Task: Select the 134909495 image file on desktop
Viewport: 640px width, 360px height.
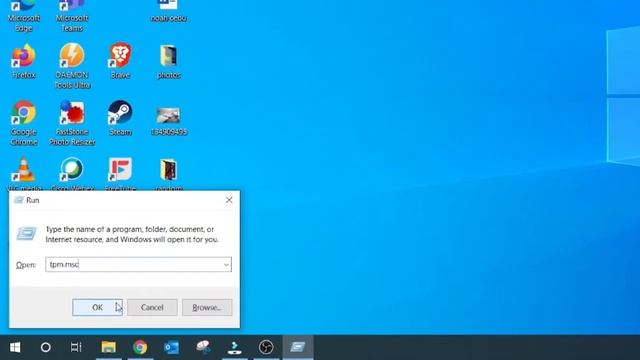Action: tap(169, 121)
